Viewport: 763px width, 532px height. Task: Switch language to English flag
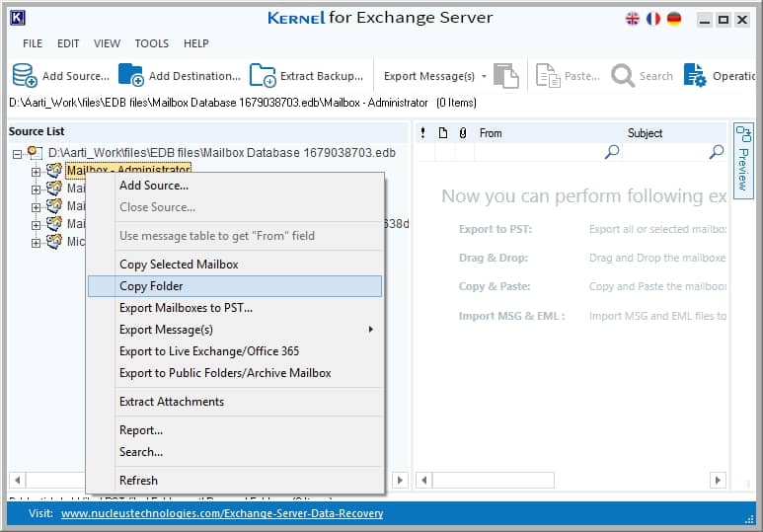[632, 19]
